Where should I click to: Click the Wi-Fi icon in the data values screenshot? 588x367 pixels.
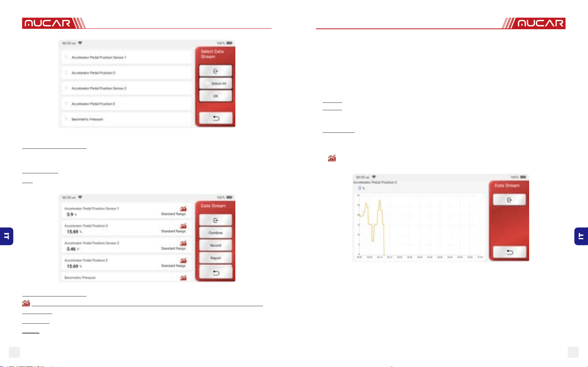point(80,197)
